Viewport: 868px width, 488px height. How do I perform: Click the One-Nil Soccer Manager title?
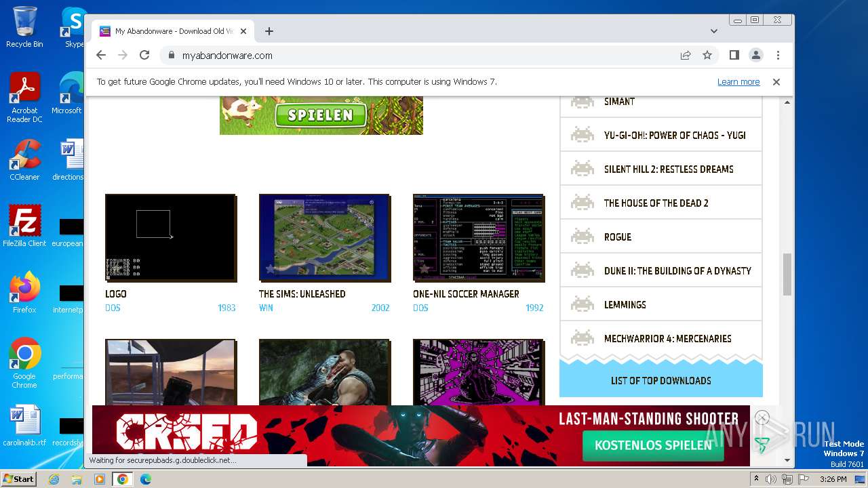click(466, 294)
